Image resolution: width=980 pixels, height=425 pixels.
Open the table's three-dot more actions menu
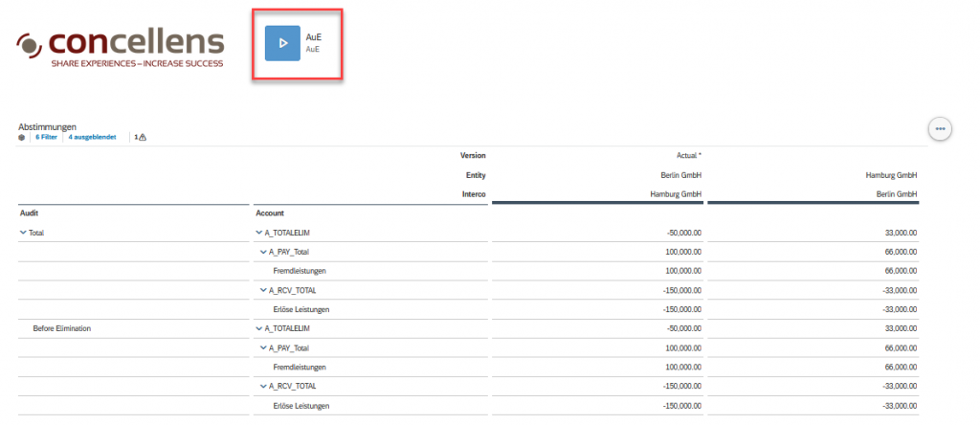pos(940,128)
